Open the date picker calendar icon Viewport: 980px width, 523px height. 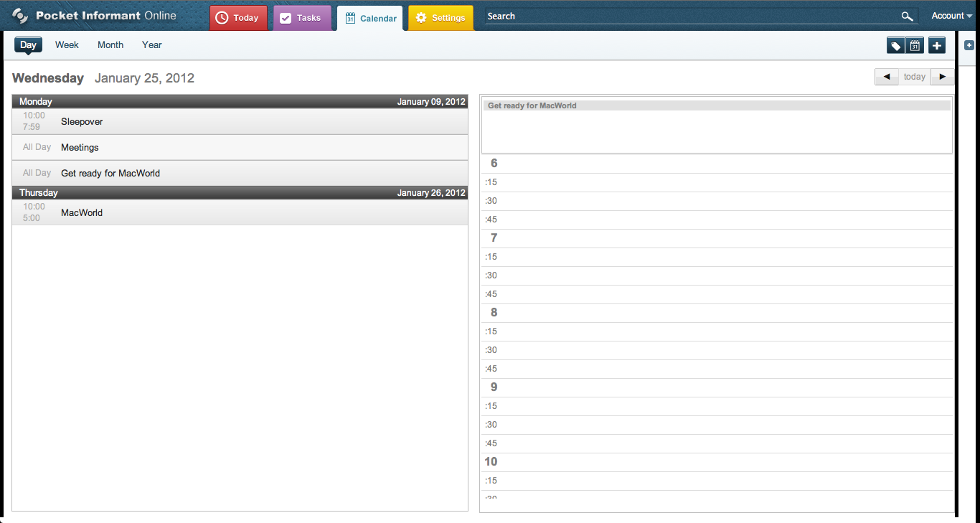(x=915, y=46)
